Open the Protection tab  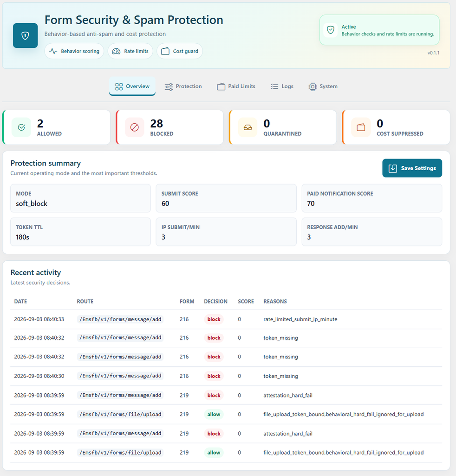point(183,86)
